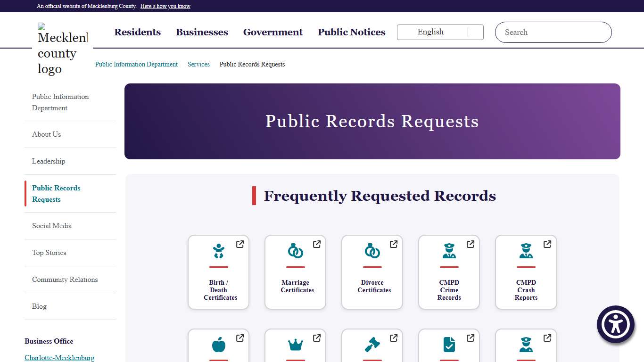Click the external link icon on Marriage Certificates card
This screenshot has height=362, width=644.
pyautogui.click(x=317, y=244)
